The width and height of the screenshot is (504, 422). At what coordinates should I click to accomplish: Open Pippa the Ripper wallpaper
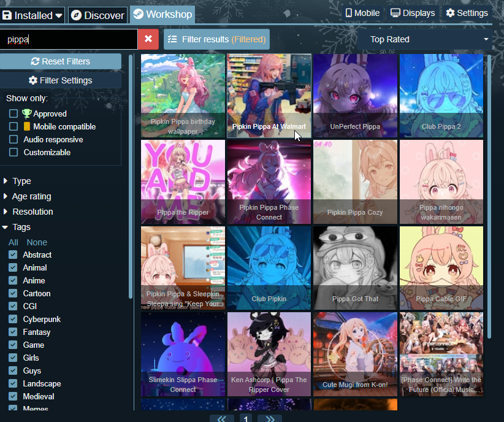pyautogui.click(x=183, y=182)
